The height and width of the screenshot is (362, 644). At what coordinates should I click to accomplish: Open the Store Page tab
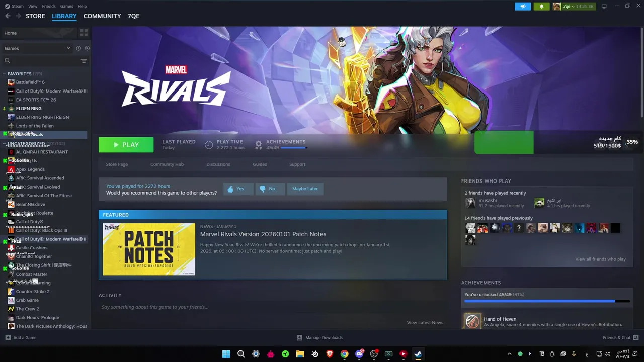pyautogui.click(x=117, y=164)
